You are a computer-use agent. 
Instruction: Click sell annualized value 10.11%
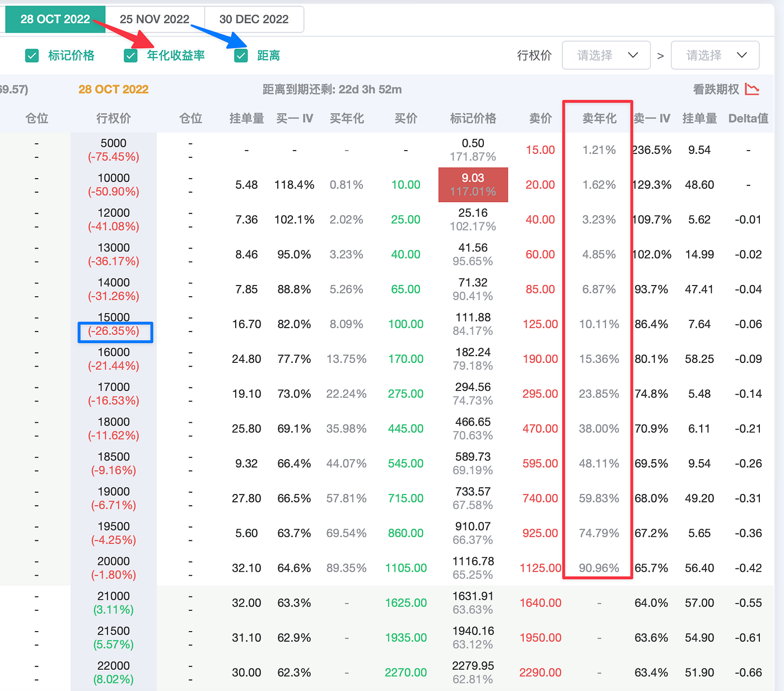[x=599, y=324]
